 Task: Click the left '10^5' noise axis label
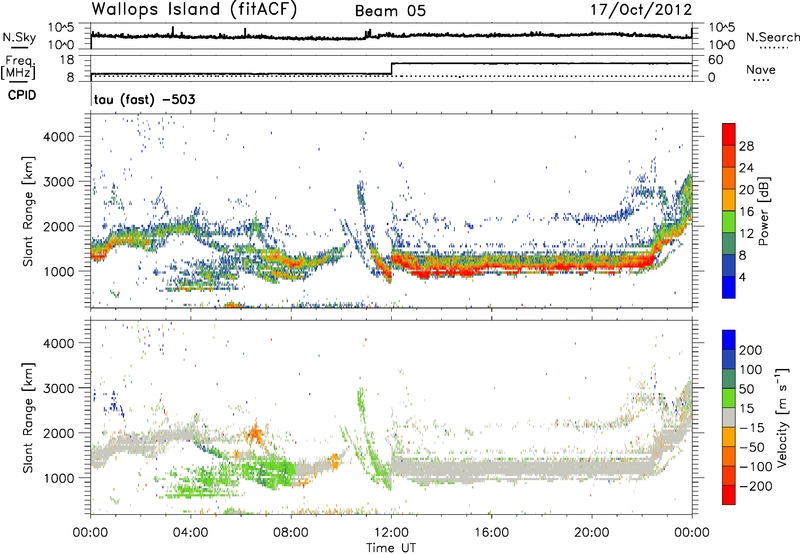point(61,27)
